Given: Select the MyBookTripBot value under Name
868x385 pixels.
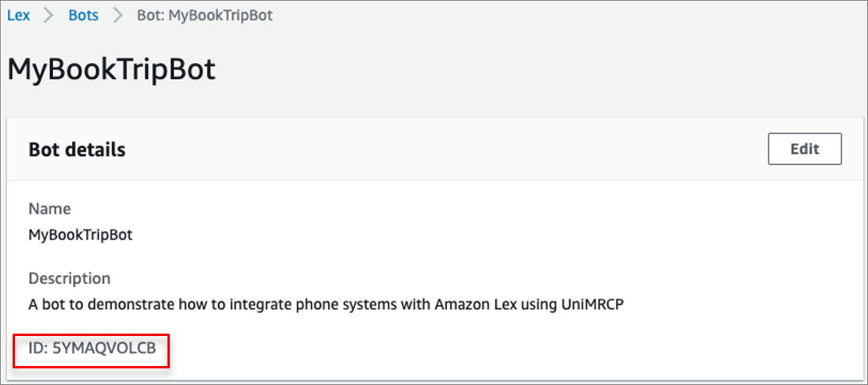Looking at the screenshot, I should pyautogui.click(x=81, y=235).
